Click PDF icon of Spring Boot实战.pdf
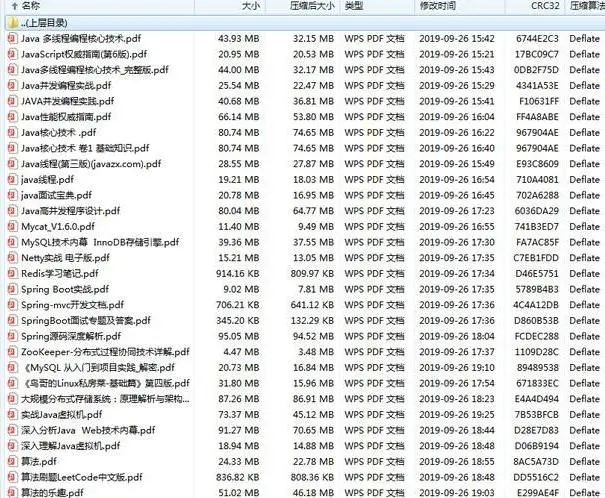Viewport: 605px width, 498px height. click(12, 289)
